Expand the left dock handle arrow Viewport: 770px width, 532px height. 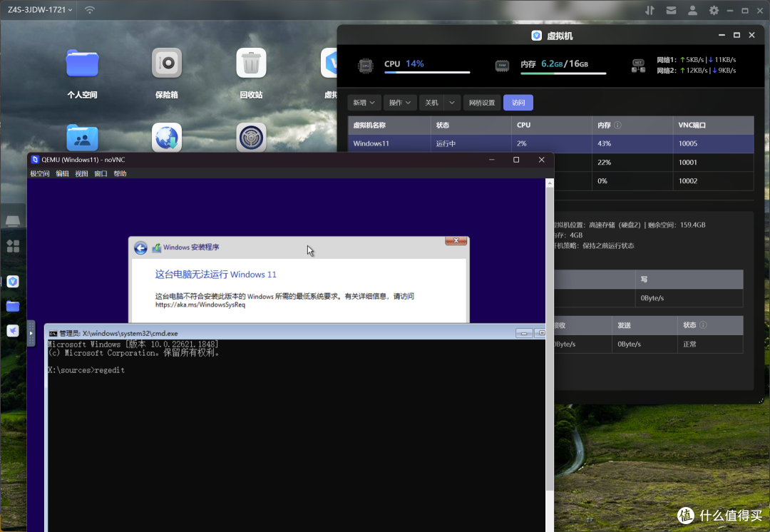[31, 333]
